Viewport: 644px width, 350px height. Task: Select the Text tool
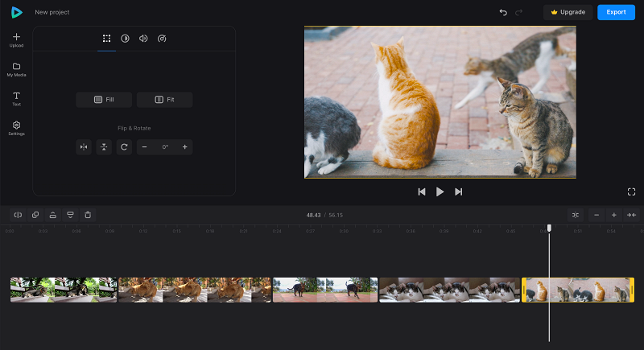click(x=16, y=99)
